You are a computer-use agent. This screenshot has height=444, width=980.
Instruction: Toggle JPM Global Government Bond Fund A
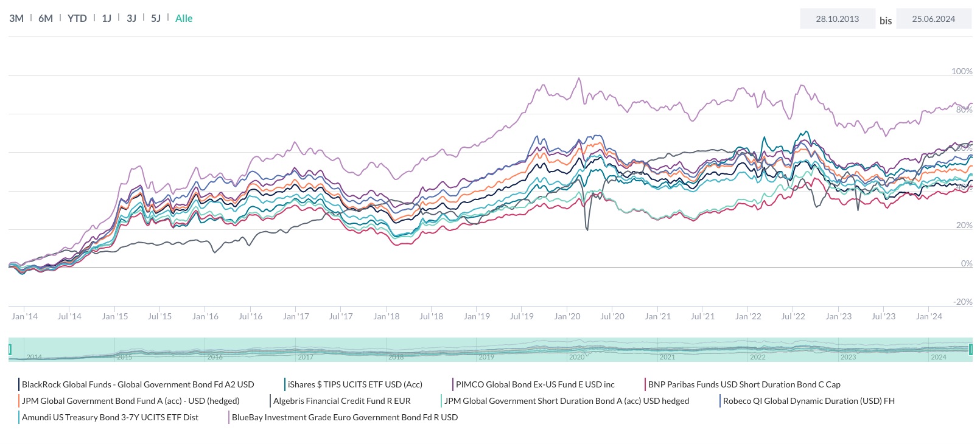[129, 401]
